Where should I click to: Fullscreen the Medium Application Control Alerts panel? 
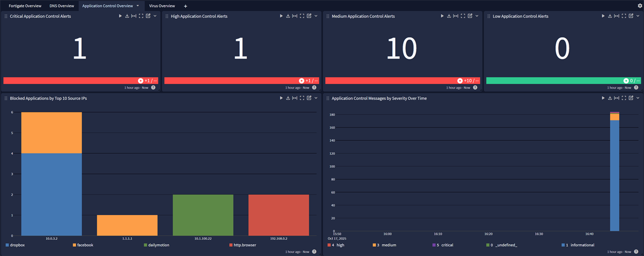click(x=463, y=16)
